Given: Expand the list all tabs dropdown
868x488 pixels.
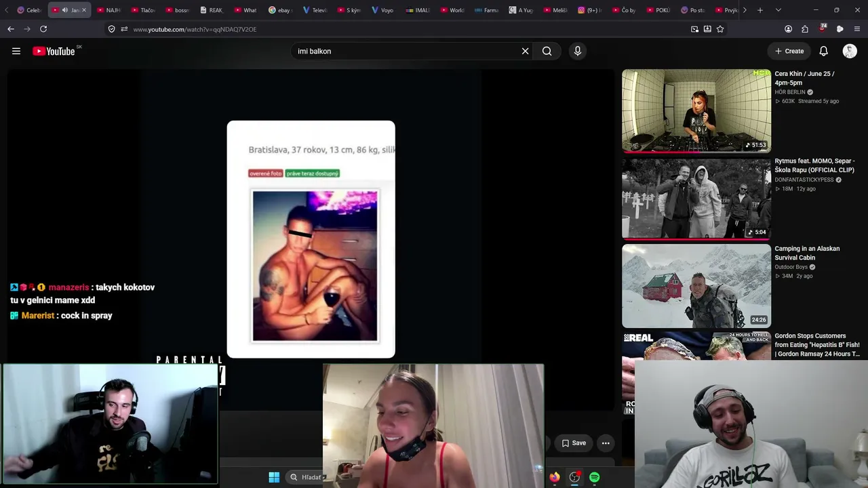Looking at the screenshot, I should click(778, 10).
